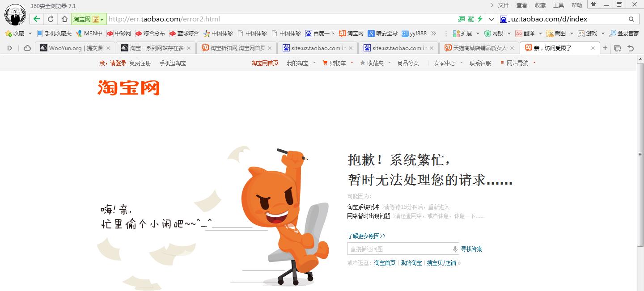Viewport: 644px width, 291px height.
Task: Expand the 网银 dropdown arrow
Action: point(509,34)
